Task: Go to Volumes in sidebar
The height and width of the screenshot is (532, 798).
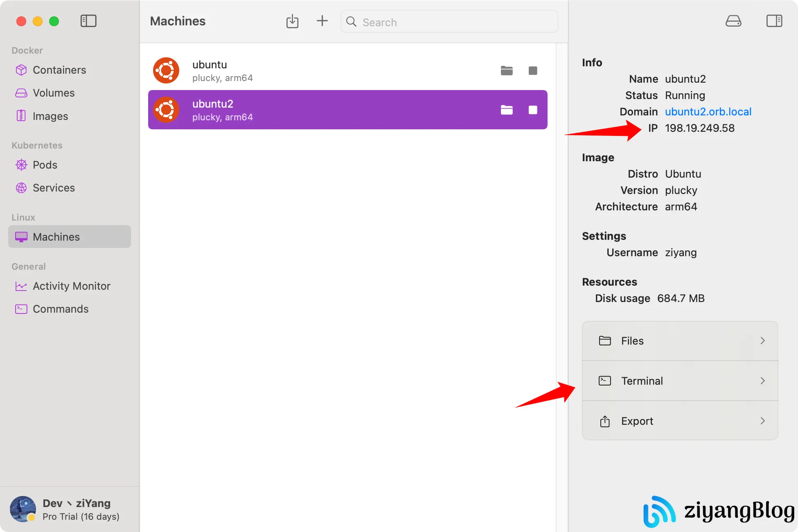Action: point(70,93)
